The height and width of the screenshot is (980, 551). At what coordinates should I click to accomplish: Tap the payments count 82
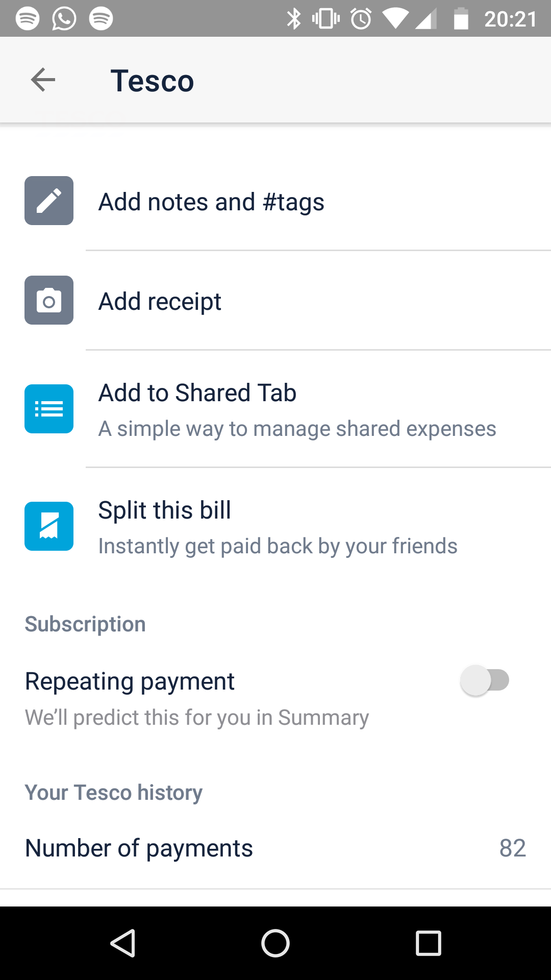point(513,848)
